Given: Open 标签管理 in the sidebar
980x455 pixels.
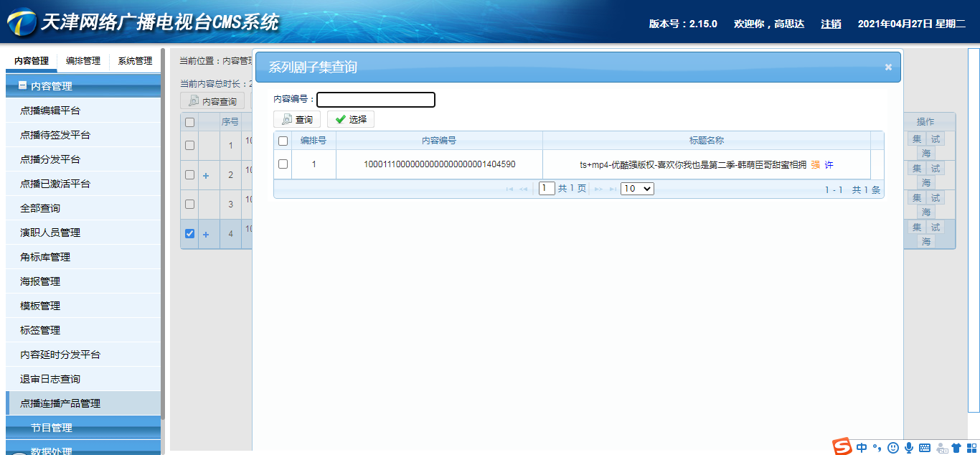Looking at the screenshot, I should point(83,330).
